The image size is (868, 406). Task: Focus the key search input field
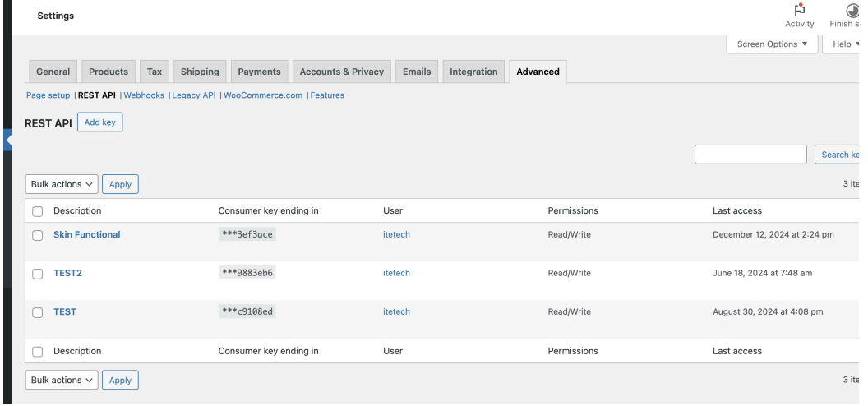[x=750, y=155]
